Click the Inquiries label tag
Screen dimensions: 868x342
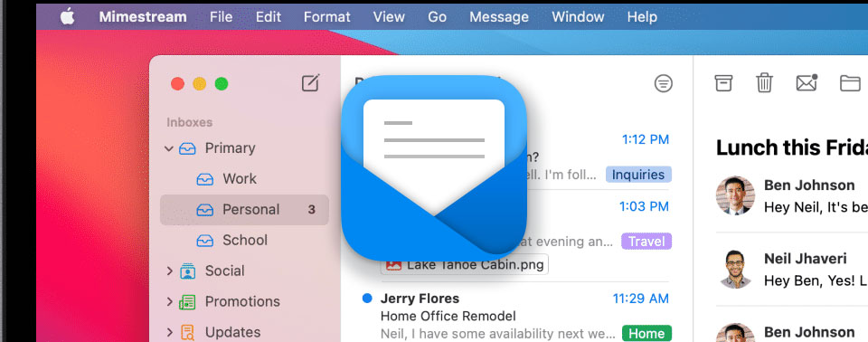click(x=638, y=176)
